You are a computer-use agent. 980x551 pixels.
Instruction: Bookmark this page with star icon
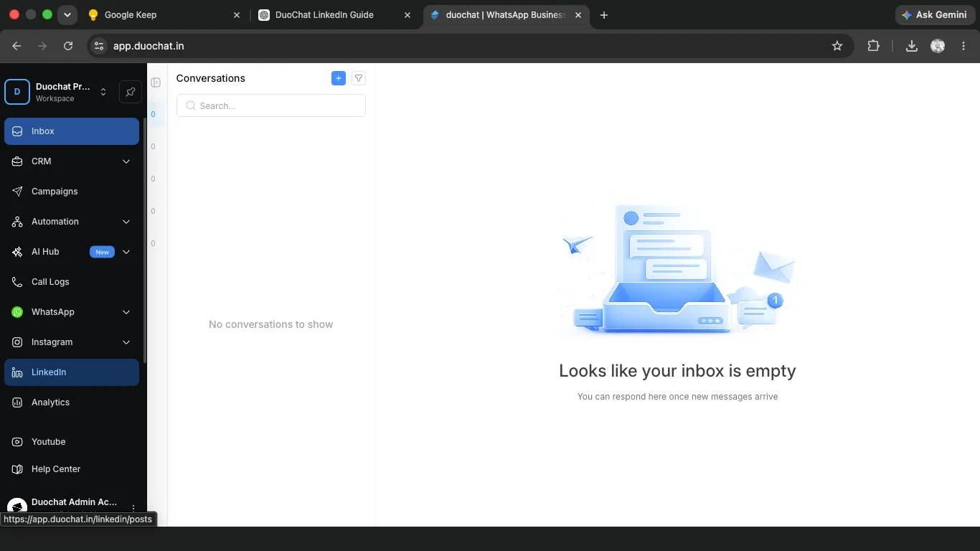coord(837,46)
